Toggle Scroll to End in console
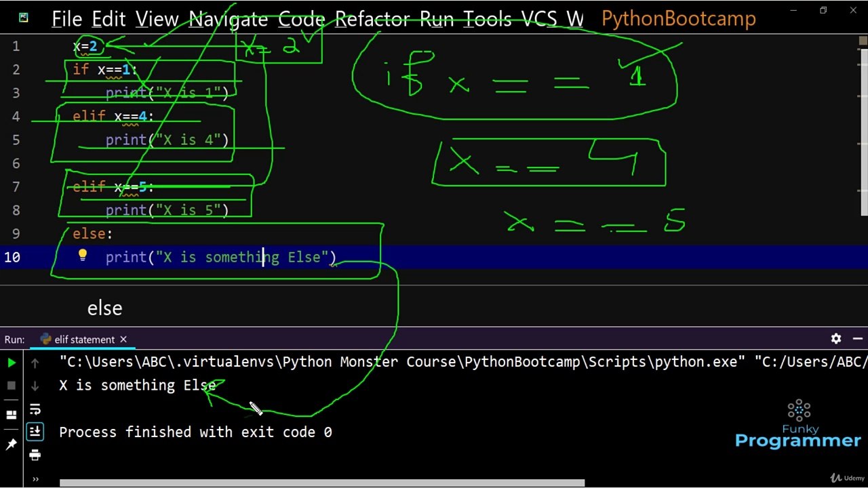 click(x=35, y=432)
